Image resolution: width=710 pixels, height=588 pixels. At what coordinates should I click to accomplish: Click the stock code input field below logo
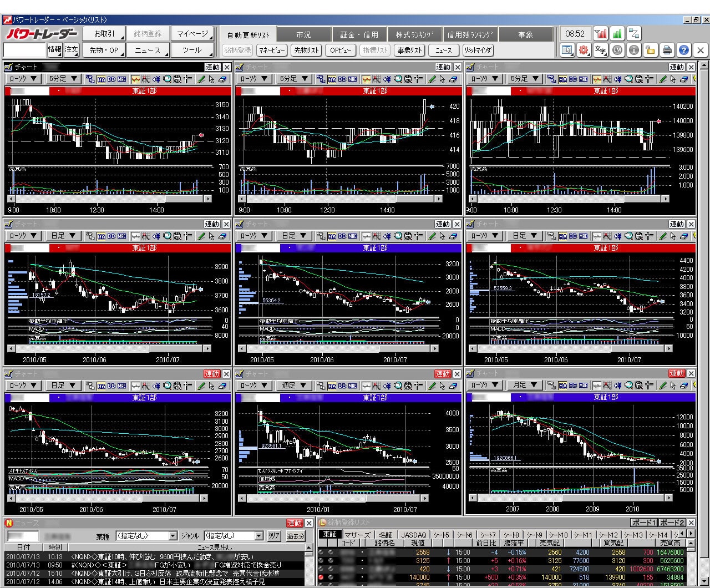point(24,50)
